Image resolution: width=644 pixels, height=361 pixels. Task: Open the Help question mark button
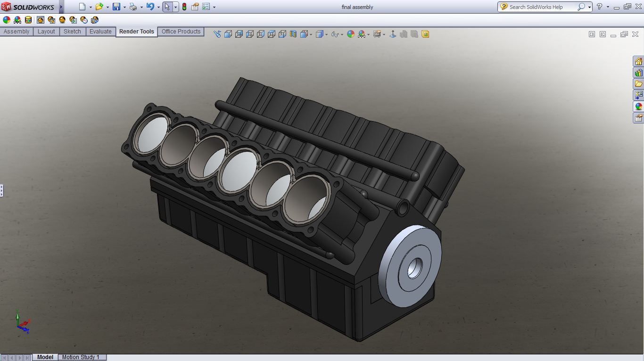(x=599, y=7)
